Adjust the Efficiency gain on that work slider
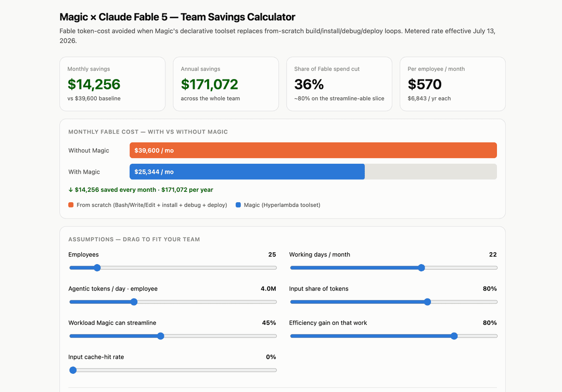Image resolution: width=562 pixels, height=392 pixels. click(x=393, y=336)
